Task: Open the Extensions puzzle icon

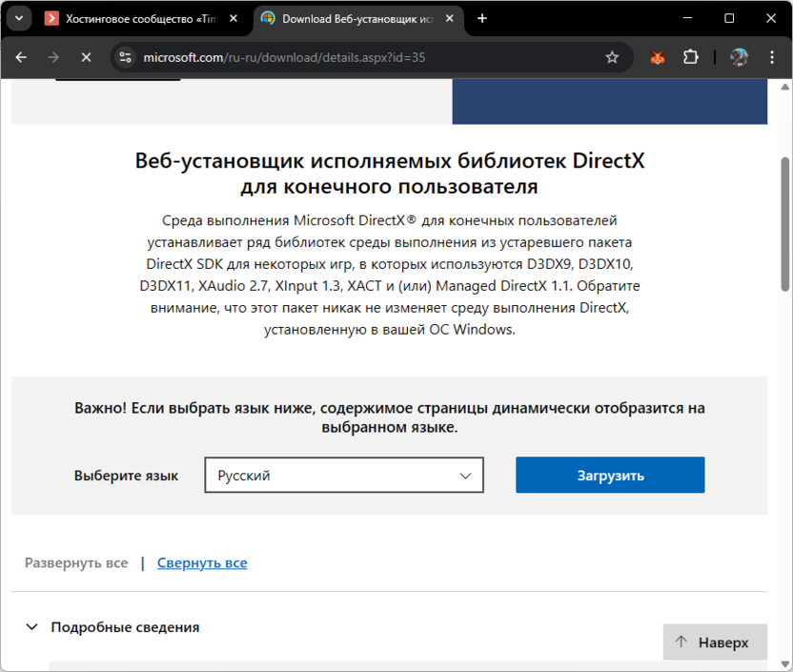Action: click(x=691, y=57)
